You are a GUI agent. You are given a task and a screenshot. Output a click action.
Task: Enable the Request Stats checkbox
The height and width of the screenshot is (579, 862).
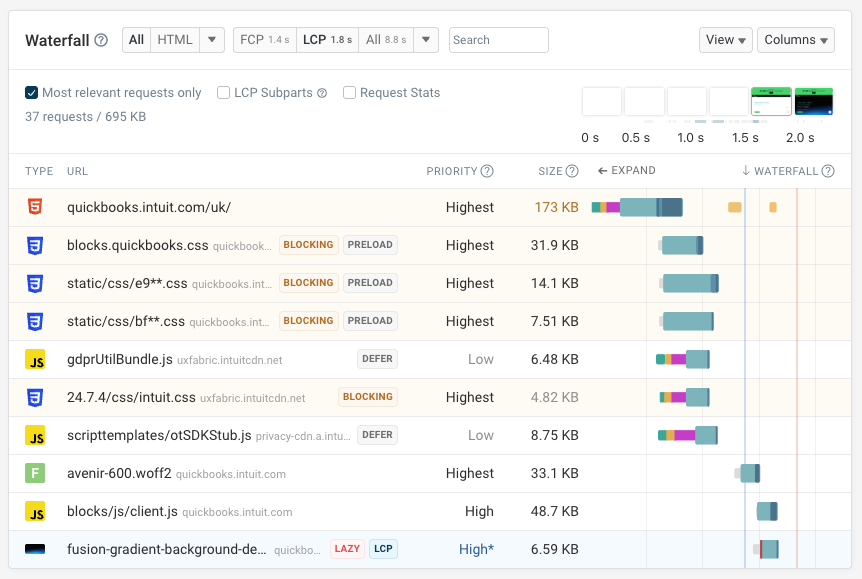pyautogui.click(x=350, y=92)
